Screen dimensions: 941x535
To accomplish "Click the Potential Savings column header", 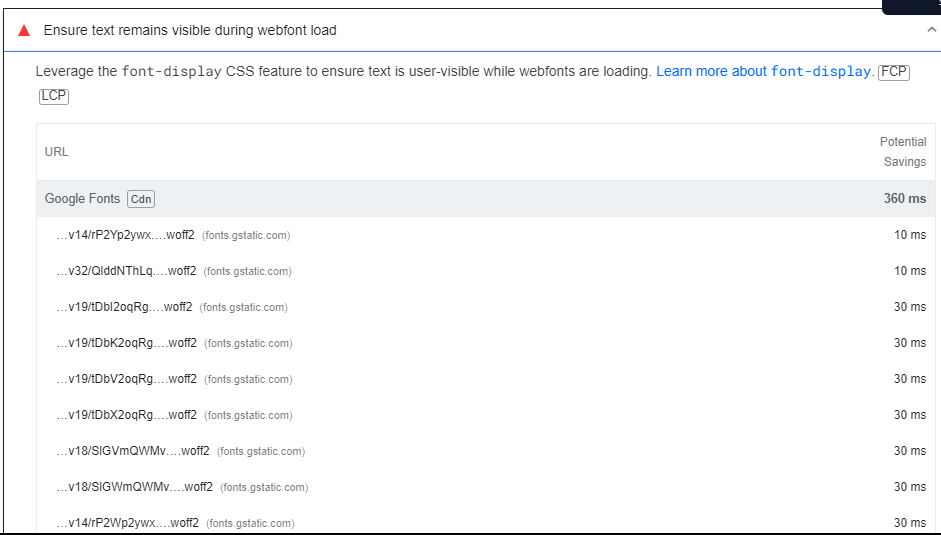I will 903,152.
